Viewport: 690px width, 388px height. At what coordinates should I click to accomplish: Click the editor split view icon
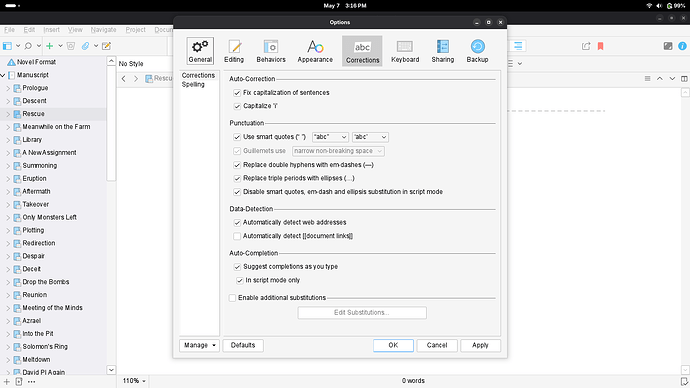click(684, 79)
